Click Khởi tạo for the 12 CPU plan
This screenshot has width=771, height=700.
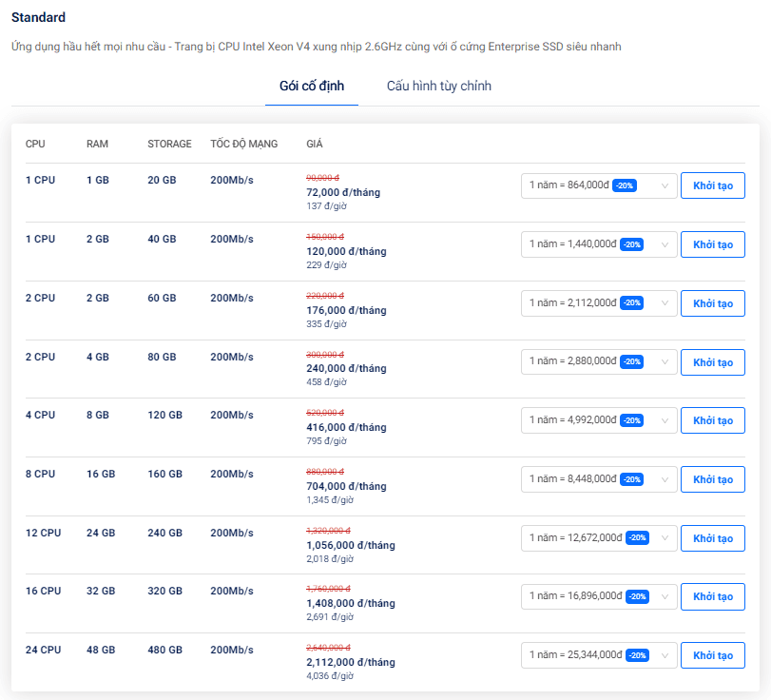coord(712,538)
